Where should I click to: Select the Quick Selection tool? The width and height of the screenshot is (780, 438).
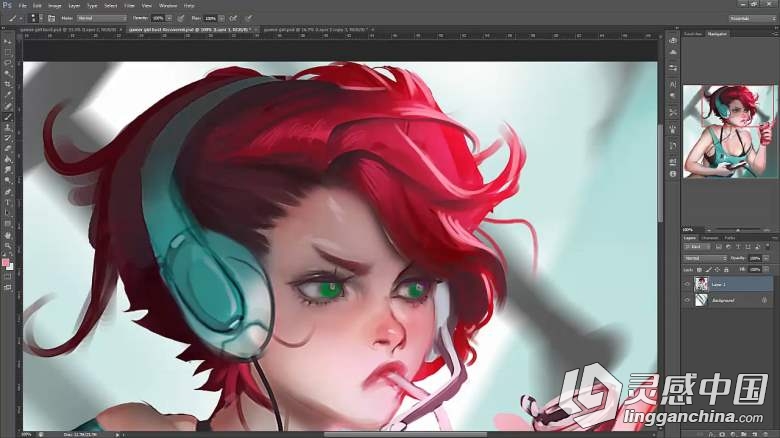(7, 74)
